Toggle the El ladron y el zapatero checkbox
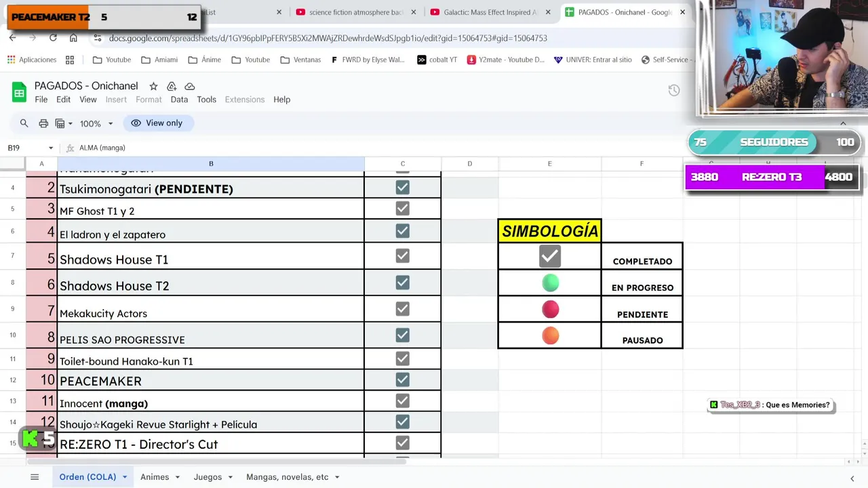This screenshot has height=488, width=868. (x=403, y=231)
